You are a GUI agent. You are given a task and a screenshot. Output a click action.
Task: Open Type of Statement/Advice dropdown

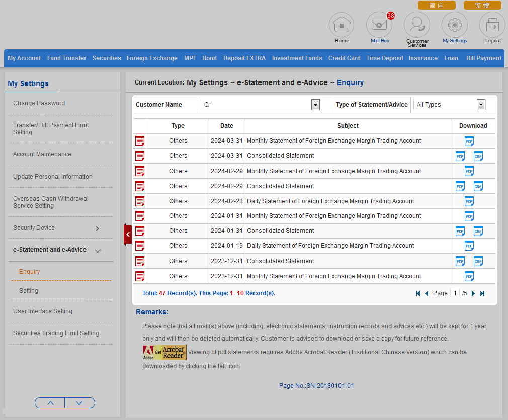click(x=481, y=105)
